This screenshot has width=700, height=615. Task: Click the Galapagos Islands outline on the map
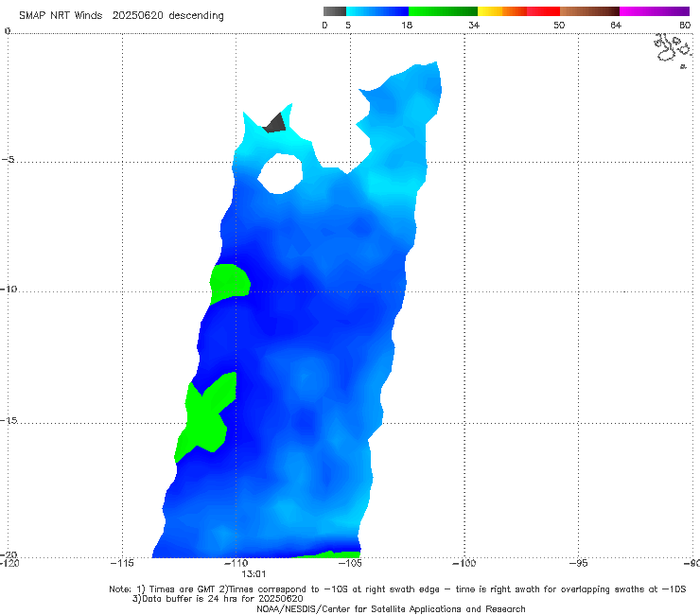674,50
